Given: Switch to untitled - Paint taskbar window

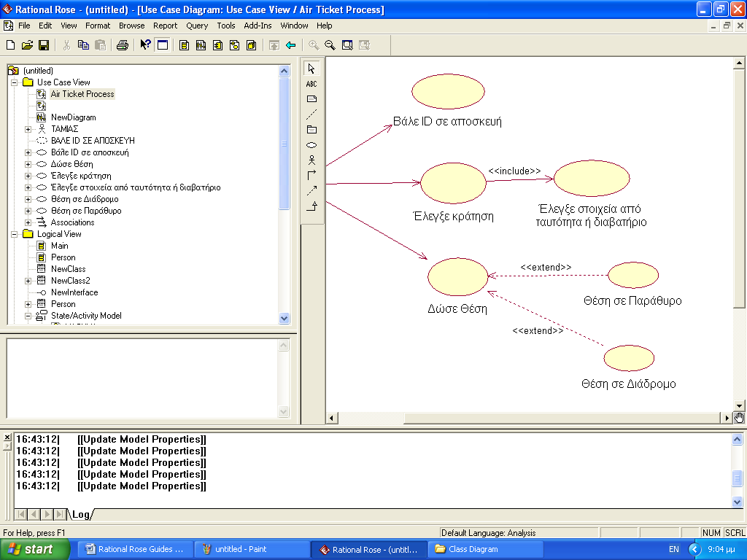Looking at the screenshot, I should [252, 550].
